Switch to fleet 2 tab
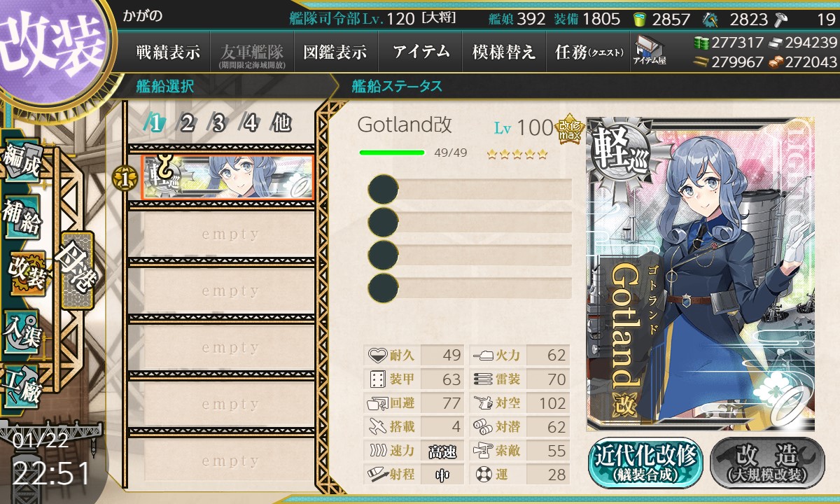This screenshot has width=840, height=504. click(x=186, y=124)
